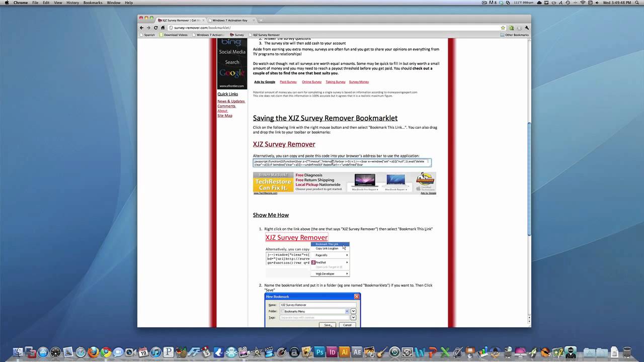
Task: Open the Edit menu
Action: tap(46, 3)
